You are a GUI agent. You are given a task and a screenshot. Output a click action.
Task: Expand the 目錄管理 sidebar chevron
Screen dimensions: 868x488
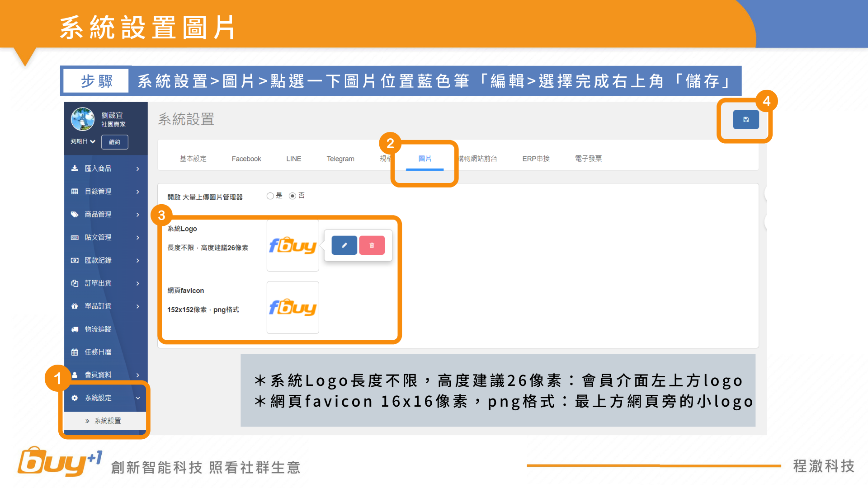point(138,192)
